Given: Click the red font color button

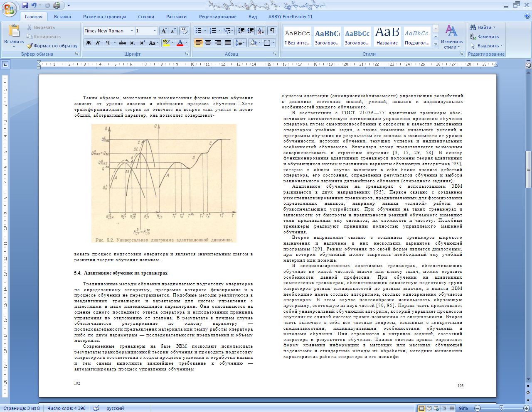Looking at the screenshot, I should pyautogui.click(x=180, y=43).
